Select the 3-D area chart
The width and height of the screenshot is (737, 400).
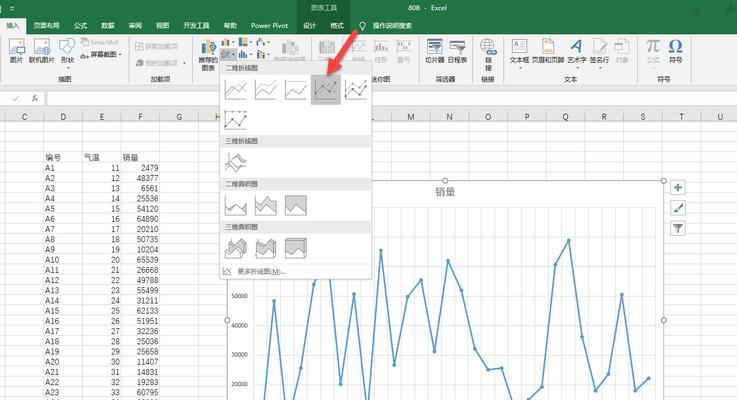click(235, 248)
